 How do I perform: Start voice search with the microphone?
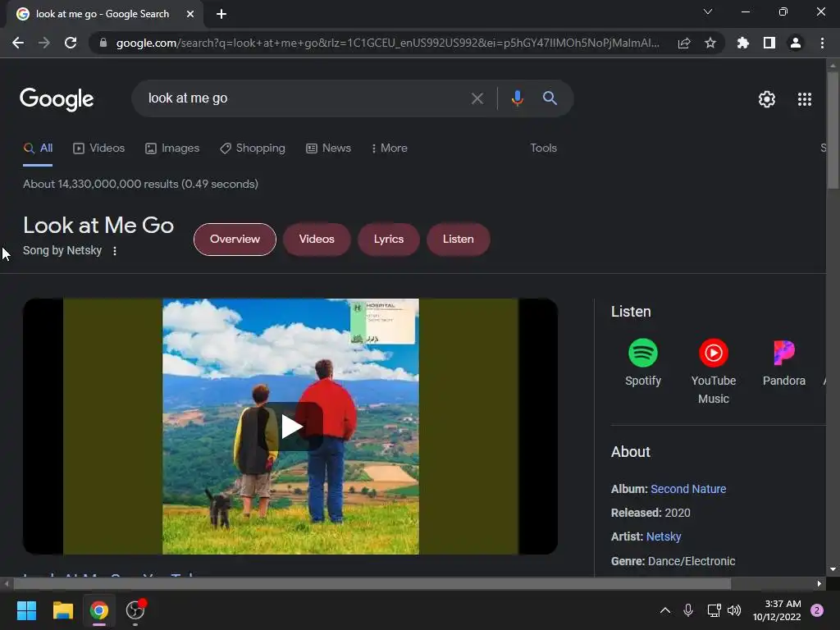pos(517,98)
